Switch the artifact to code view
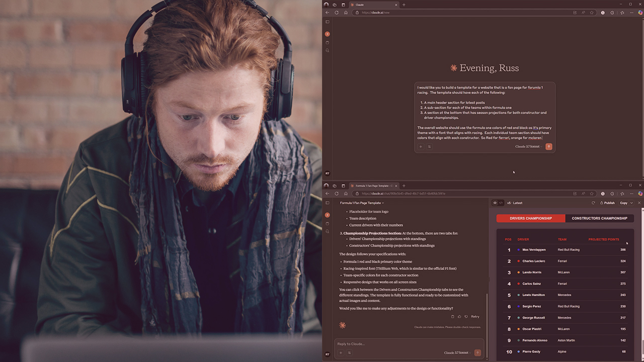The image size is (644, 362). click(501, 203)
